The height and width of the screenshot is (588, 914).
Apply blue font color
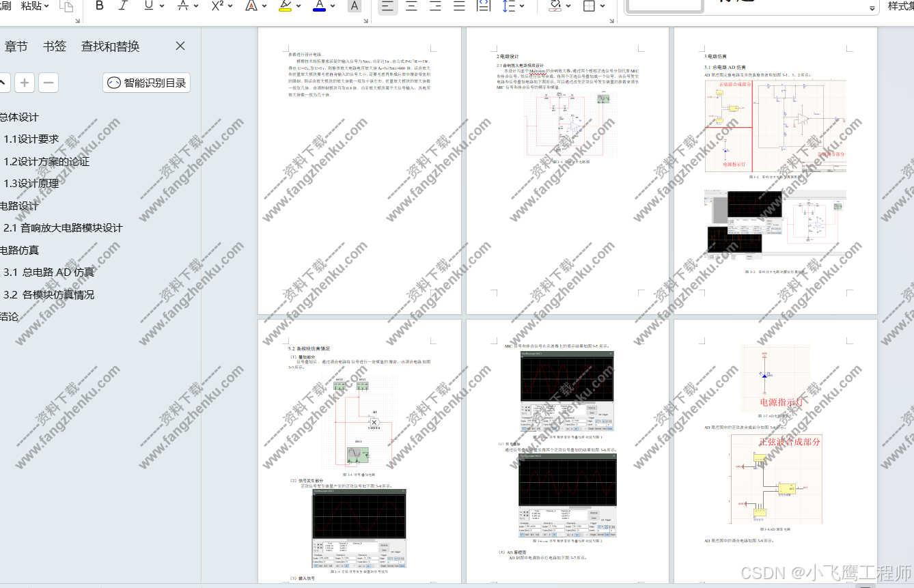click(x=319, y=6)
